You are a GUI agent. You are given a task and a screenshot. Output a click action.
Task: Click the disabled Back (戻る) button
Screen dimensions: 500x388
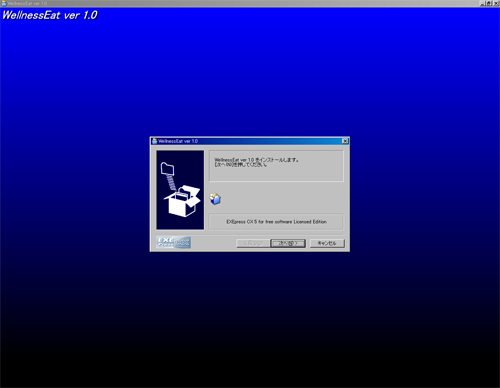click(253, 243)
